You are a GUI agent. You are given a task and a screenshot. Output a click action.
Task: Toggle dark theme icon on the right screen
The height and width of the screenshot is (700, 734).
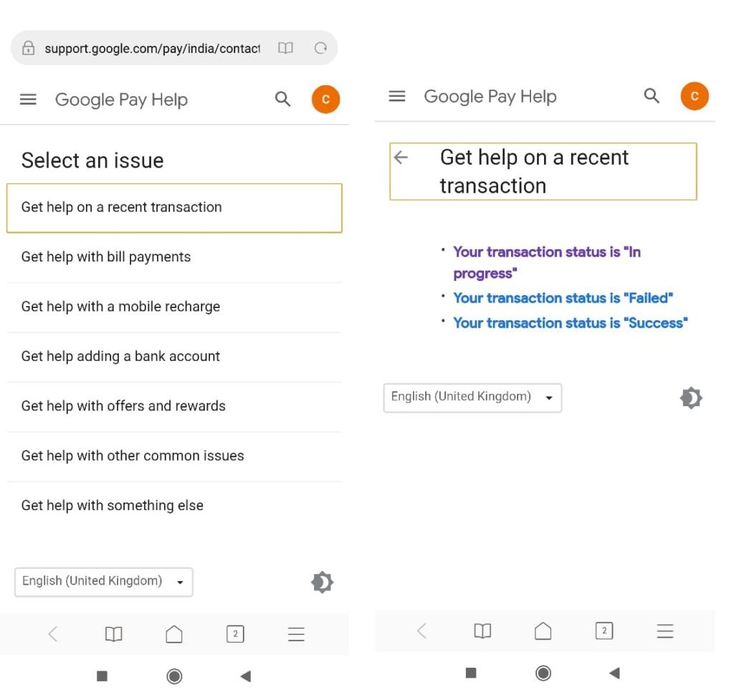(692, 398)
